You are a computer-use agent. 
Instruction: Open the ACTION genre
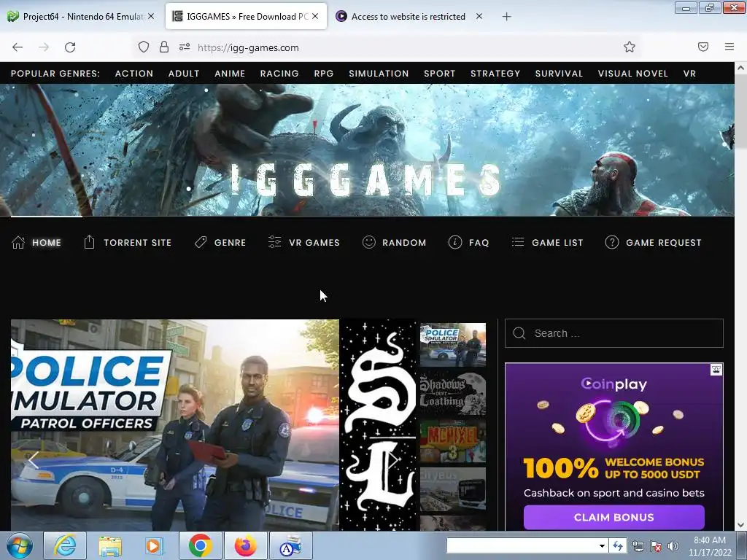pyautogui.click(x=134, y=74)
